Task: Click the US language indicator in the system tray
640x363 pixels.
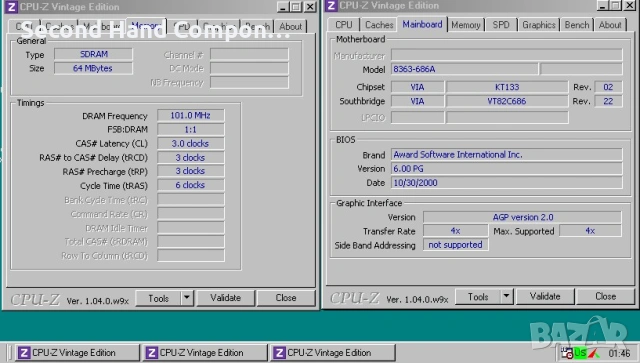Action: click(x=580, y=353)
